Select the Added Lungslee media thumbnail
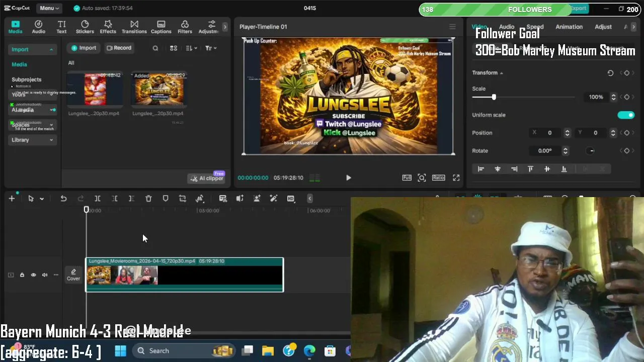This screenshot has width=644, height=362. tap(159, 89)
